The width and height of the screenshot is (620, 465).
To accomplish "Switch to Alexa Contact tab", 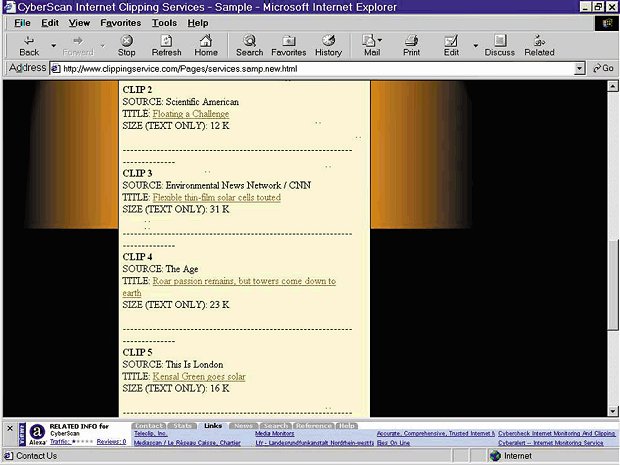I will tap(149, 426).
